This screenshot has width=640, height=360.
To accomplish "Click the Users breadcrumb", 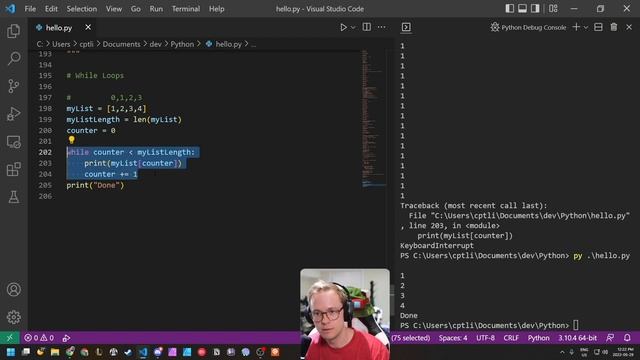I will tap(61, 44).
